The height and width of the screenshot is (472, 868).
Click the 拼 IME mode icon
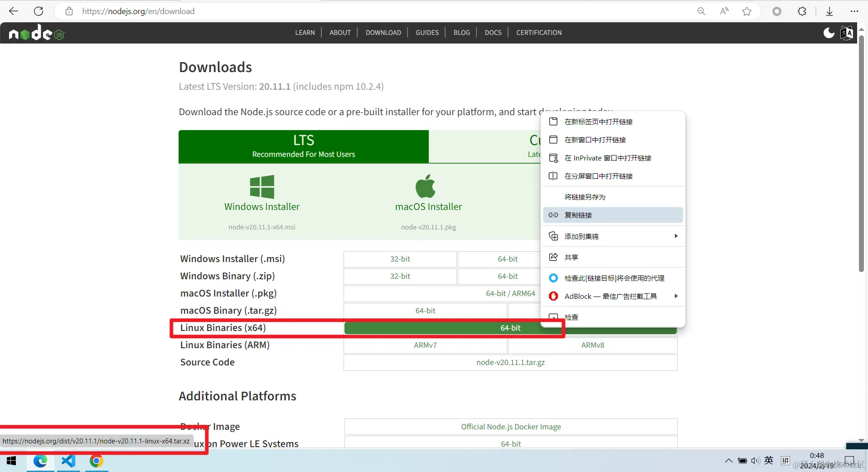pyautogui.click(x=786, y=461)
